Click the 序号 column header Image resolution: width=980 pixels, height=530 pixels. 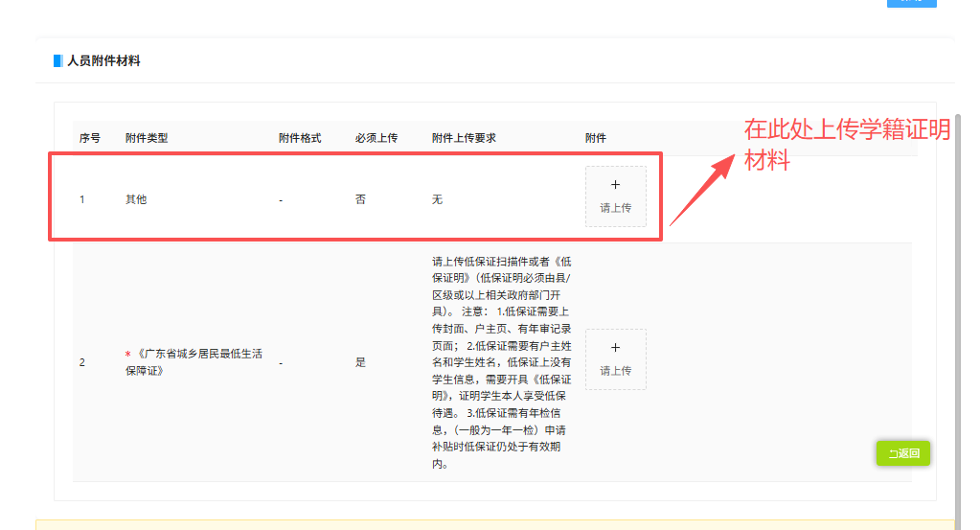click(x=89, y=138)
